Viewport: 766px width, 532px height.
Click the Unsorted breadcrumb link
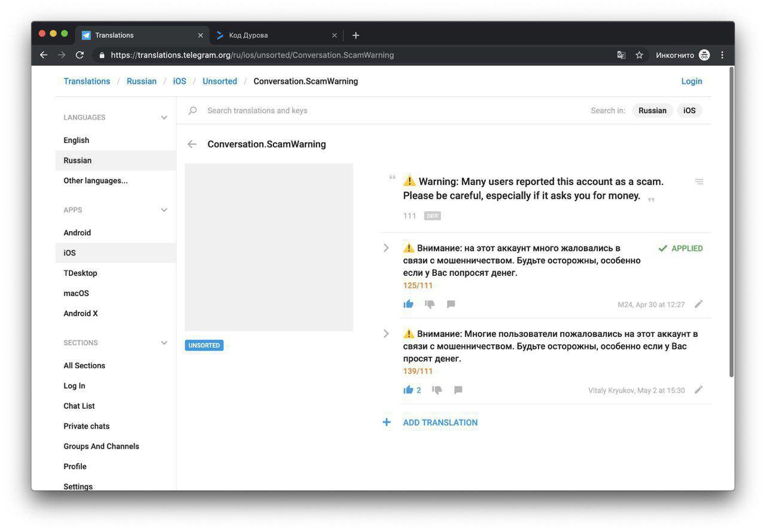coord(220,81)
